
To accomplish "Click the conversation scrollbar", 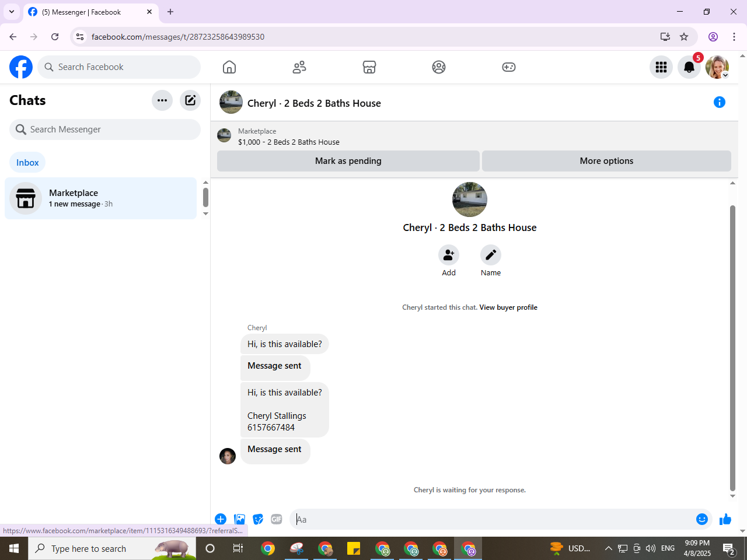I will 733,348.
